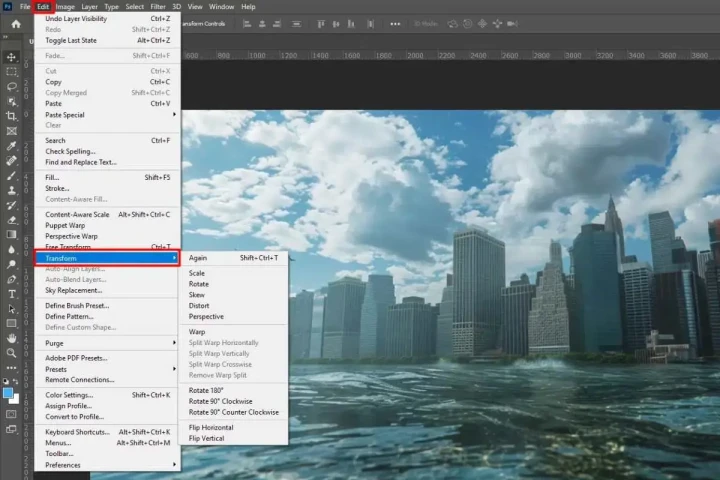The image size is (720, 480).
Task: Select the Horizontal Type tool
Action: [11, 294]
